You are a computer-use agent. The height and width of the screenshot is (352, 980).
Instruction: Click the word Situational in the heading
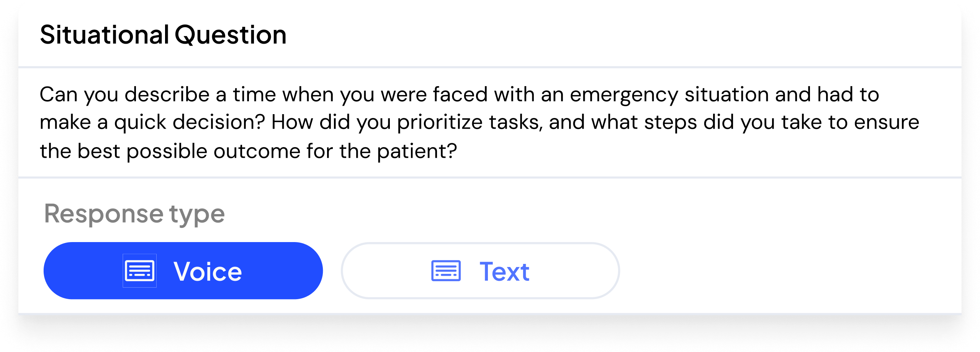pos(105,34)
